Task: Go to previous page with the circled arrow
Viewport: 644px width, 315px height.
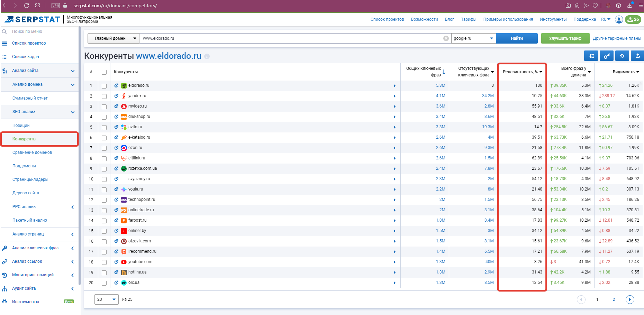Action: (581, 299)
